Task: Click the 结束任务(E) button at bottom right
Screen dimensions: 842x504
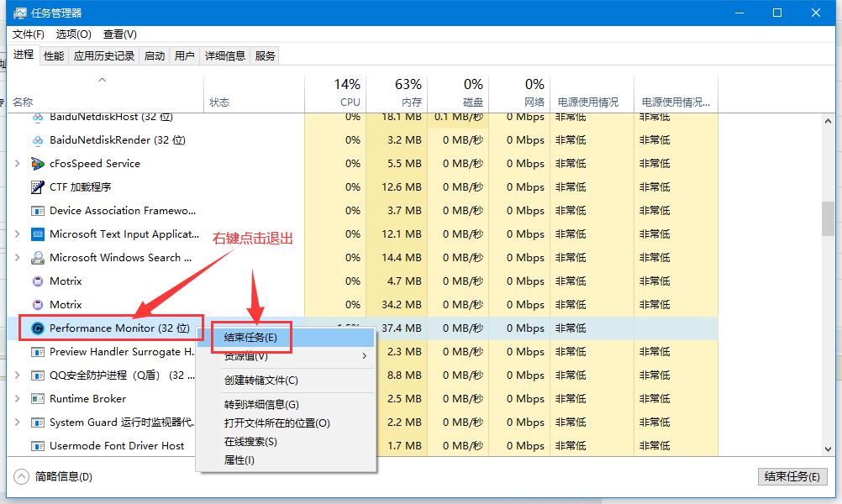Action: pos(792,476)
